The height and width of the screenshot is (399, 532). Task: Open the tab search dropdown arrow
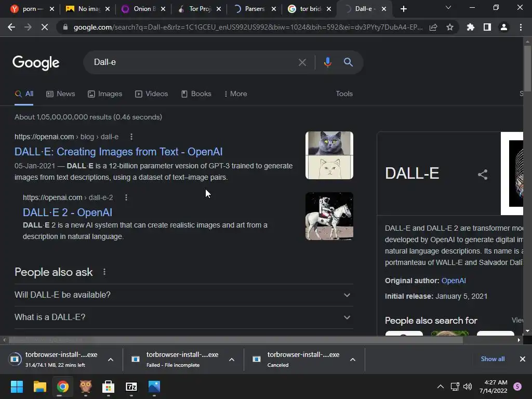click(x=448, y=7)
